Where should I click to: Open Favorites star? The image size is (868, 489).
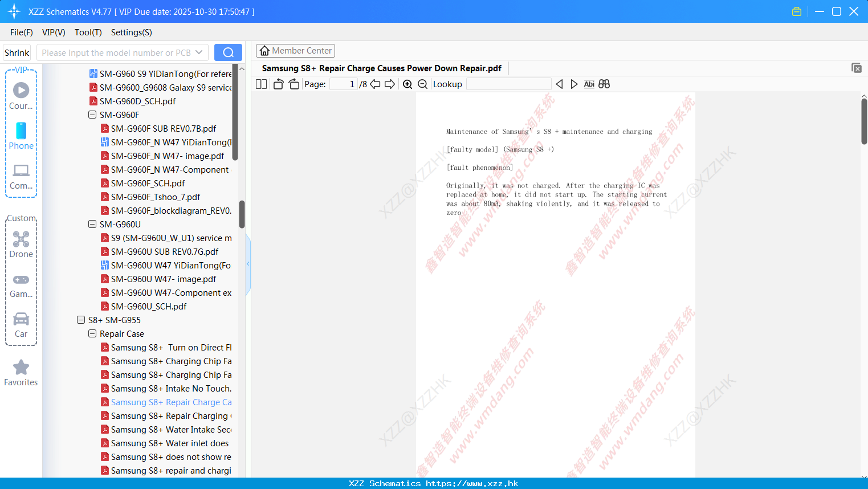pyautogui.click(x=21, y=373)
